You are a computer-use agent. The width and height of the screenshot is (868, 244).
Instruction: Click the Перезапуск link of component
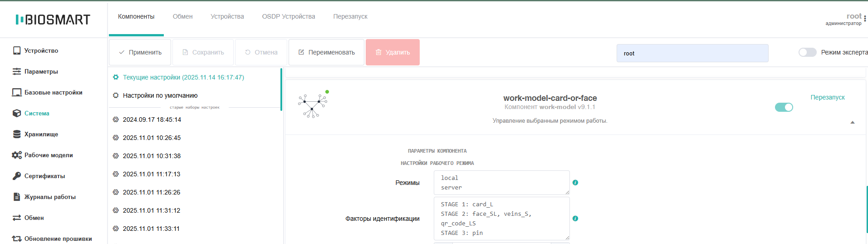tap(828, 97)
